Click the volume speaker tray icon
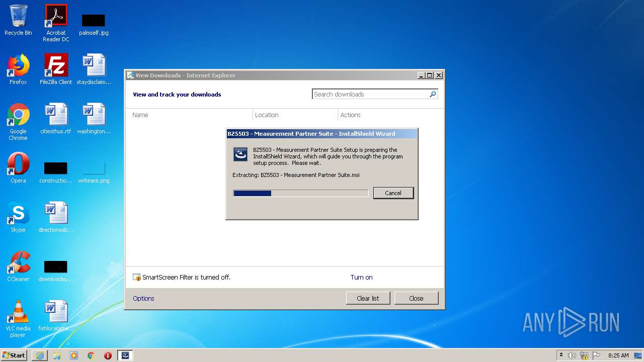644x362 pixels. pyautogui.click(x=572, y=355)
